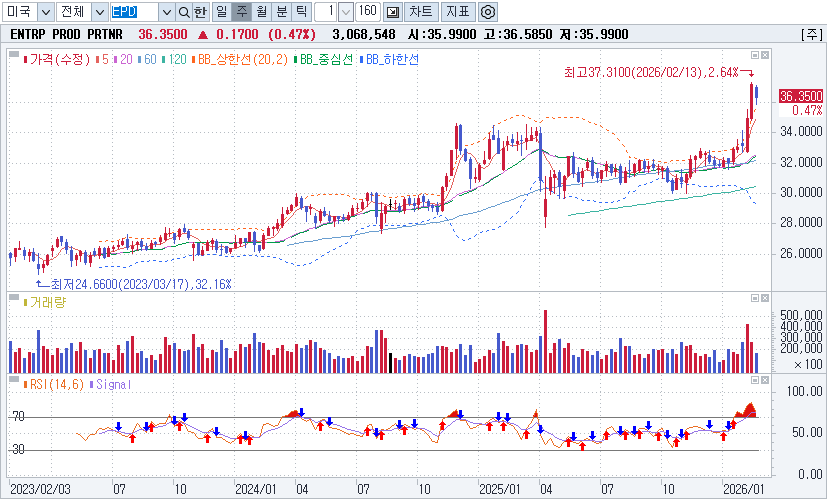Open the 차트 menu

[423, 12]
